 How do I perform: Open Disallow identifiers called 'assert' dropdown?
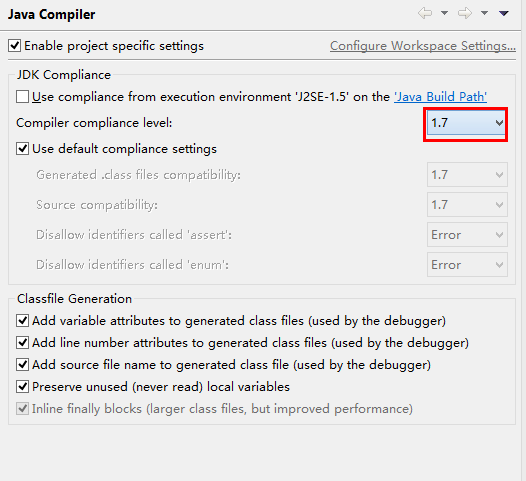coord(467,235)
